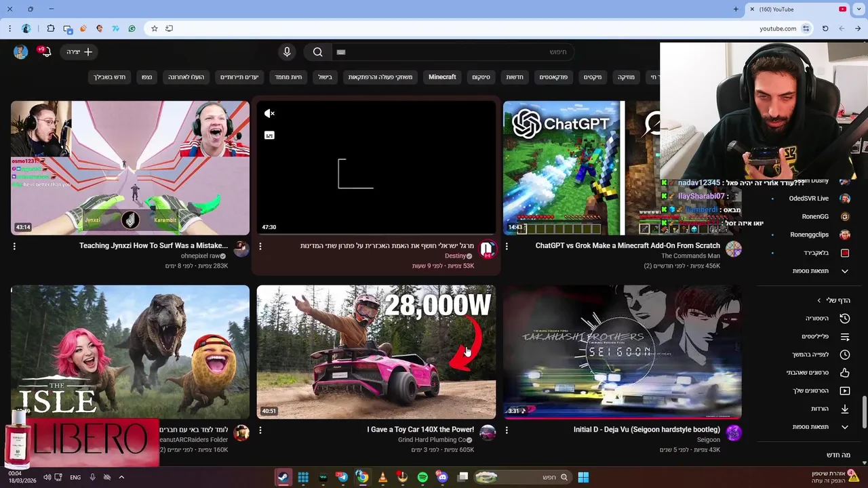Open options menu for the Toy Car video
Screen dimensions: 868x488
click(x=260, y=430)
